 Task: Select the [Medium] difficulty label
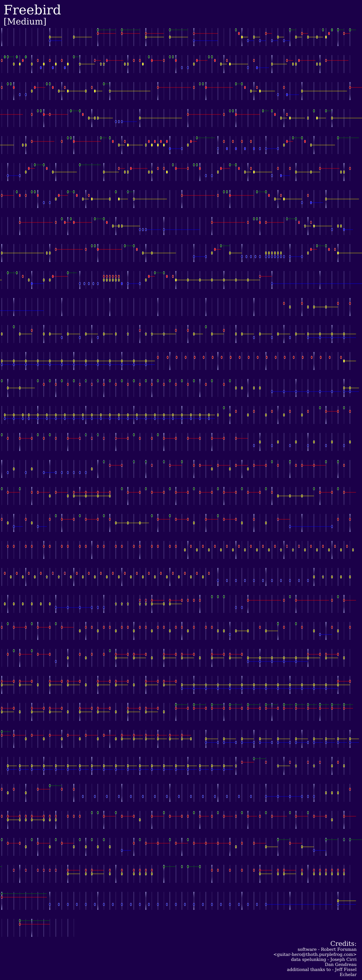[25, 22]
